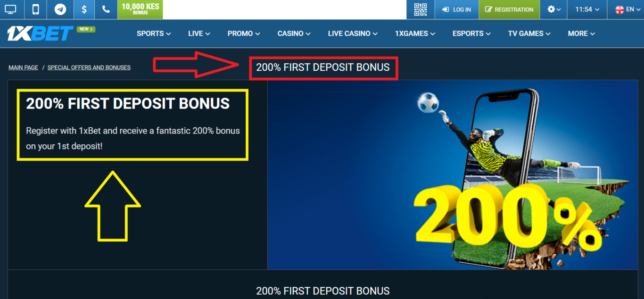The width and height of the screenshot is (644, 299).
Task: Click the desktop app monitor icon
Action: coord(10,9)
